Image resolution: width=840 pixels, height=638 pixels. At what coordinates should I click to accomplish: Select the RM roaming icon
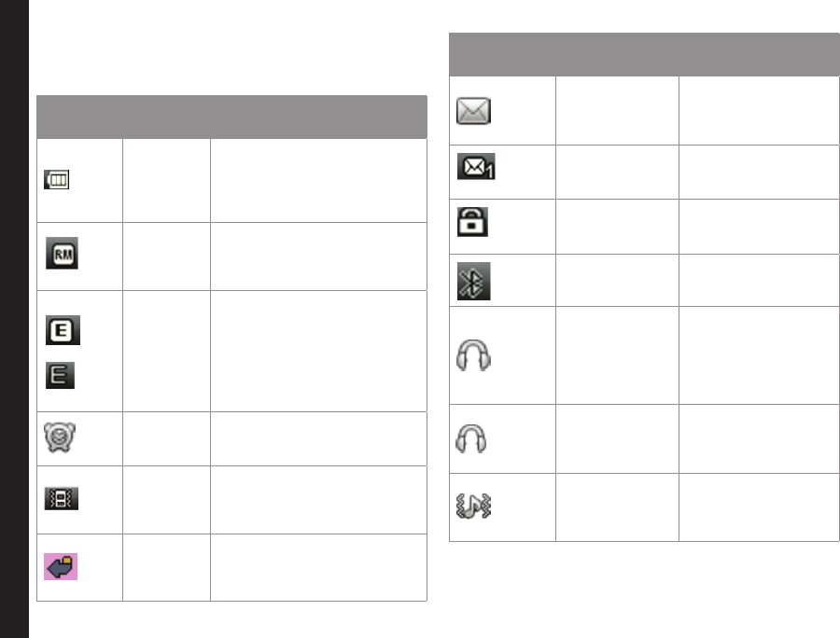point(63,255)
